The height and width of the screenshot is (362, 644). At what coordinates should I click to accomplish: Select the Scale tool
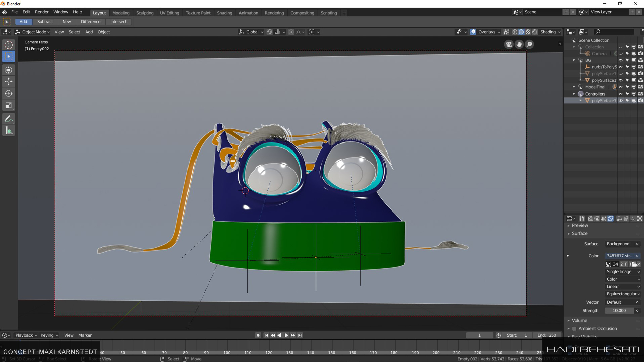coord(9,106)
